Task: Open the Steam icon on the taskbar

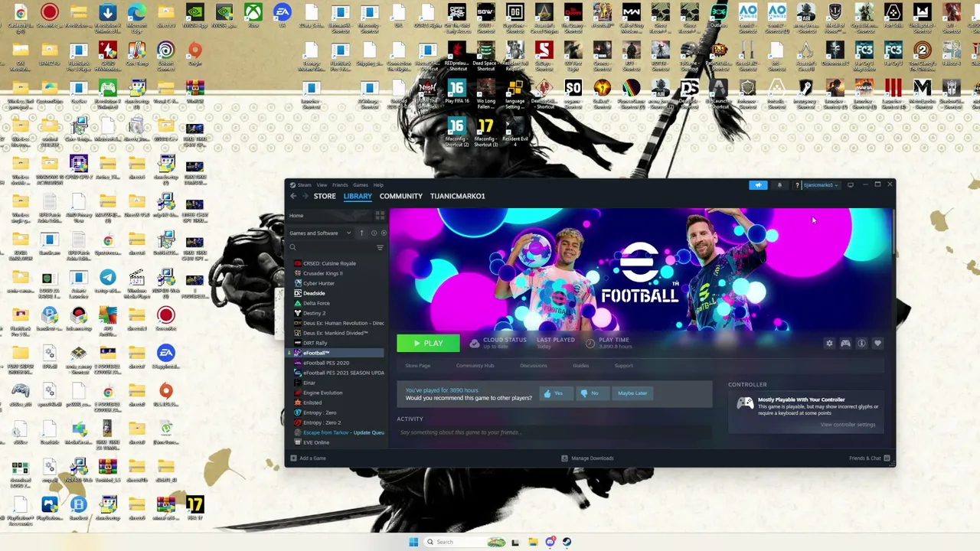Action: pyautogui.click(x=567, y=542)
